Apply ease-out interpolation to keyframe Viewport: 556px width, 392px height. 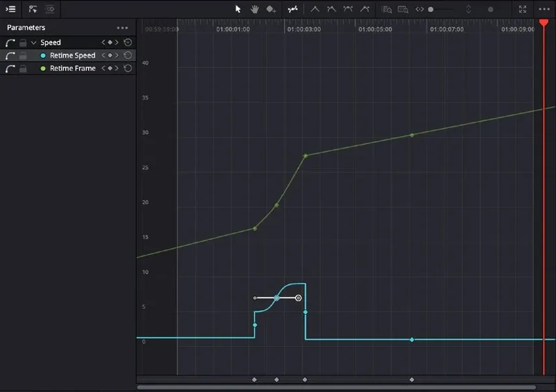click(x=364, y=9)
